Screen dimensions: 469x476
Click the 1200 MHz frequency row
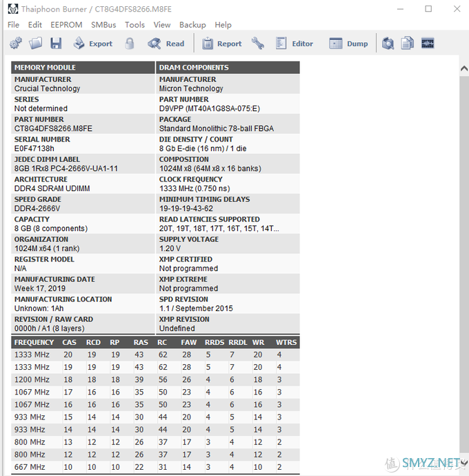click(x=155, y=380)
